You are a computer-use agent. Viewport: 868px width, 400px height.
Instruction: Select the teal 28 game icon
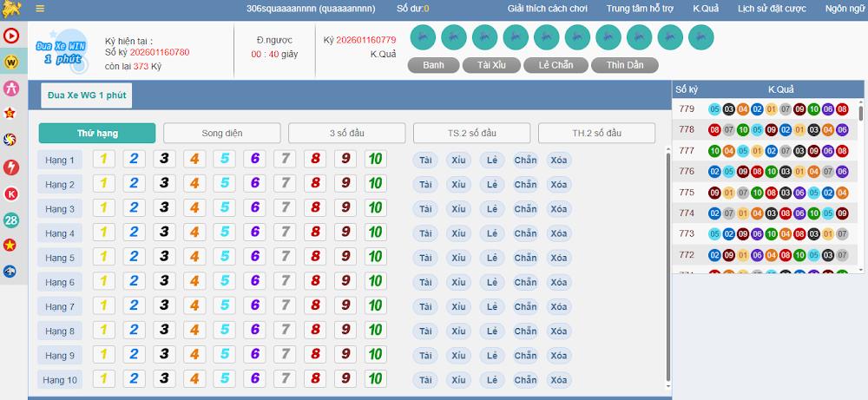[x=11, y=220]
